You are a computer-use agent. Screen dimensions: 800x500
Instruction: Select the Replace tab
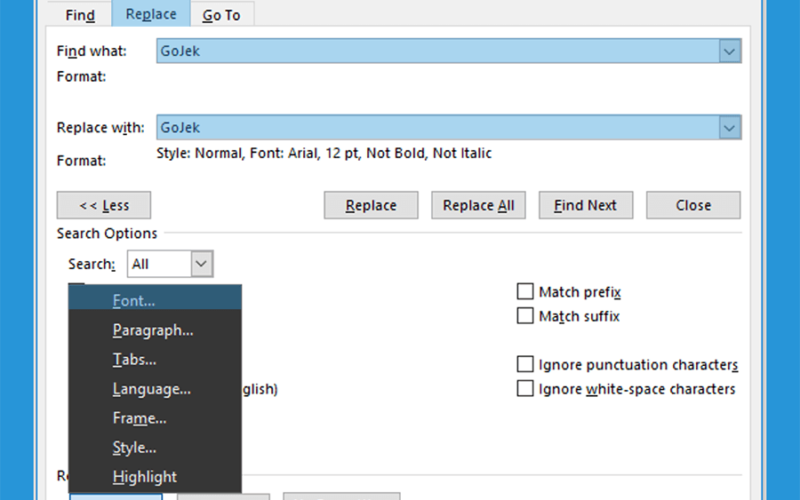pyautogui.click(x=151, y=14)
